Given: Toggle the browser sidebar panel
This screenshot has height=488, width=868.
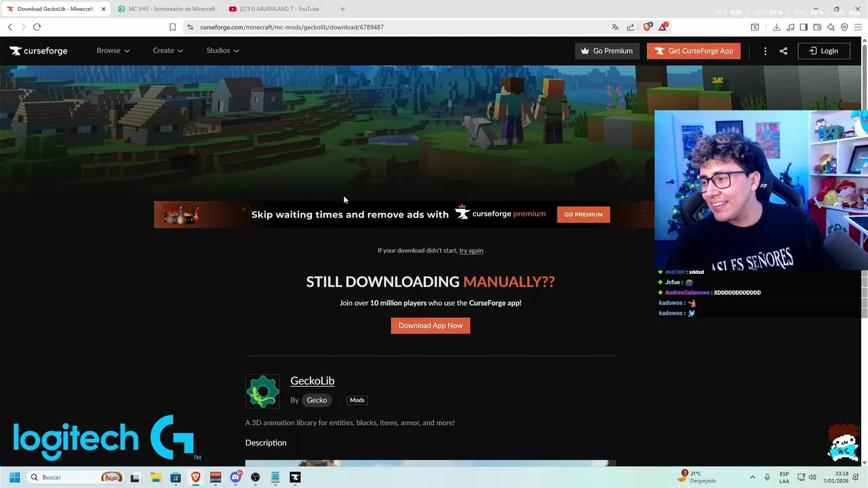Looking at the screenshot, I should pyautogui.click(x=804, y=27).
